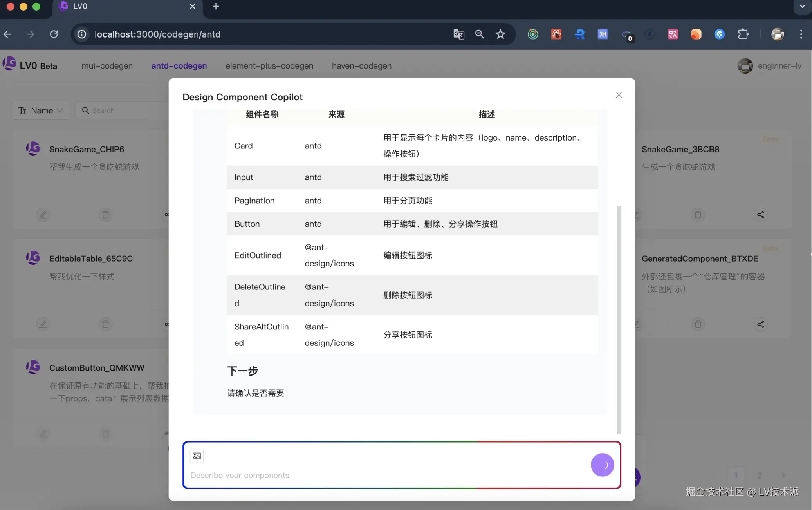Switch to mui-codegen tab
This screenshot has width=812, height=510.
coord(107,66)
